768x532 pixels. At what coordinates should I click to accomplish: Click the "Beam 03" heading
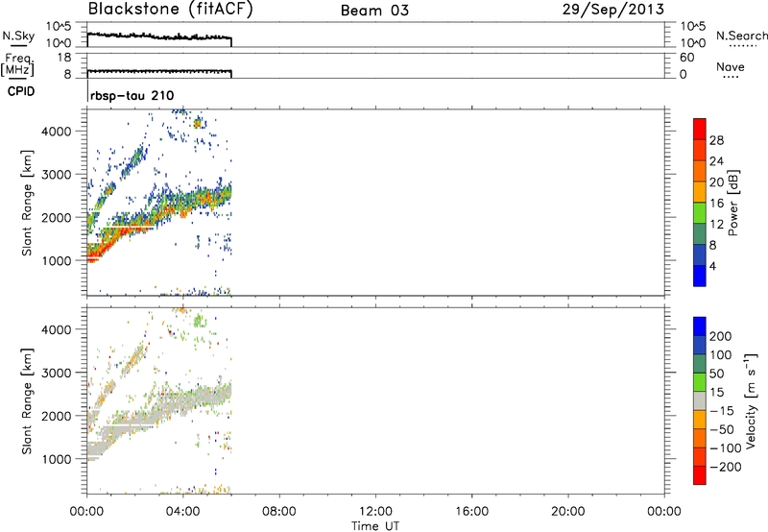tap(374, 11)
